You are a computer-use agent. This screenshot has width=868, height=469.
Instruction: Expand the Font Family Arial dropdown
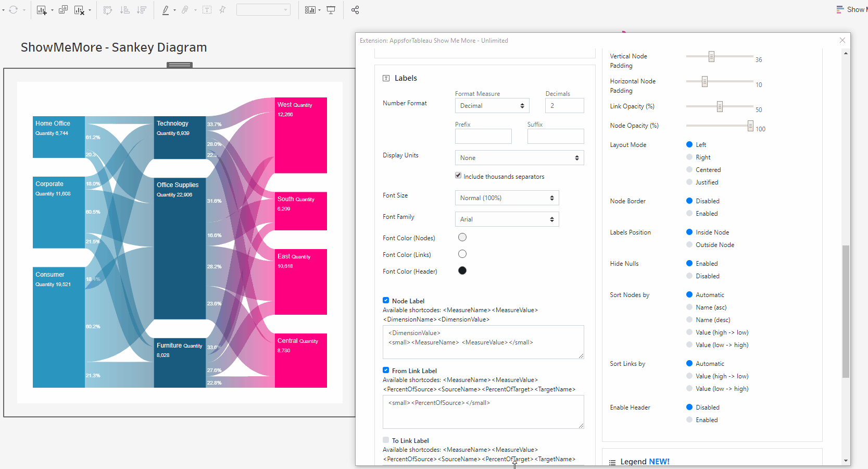point(507,219)
